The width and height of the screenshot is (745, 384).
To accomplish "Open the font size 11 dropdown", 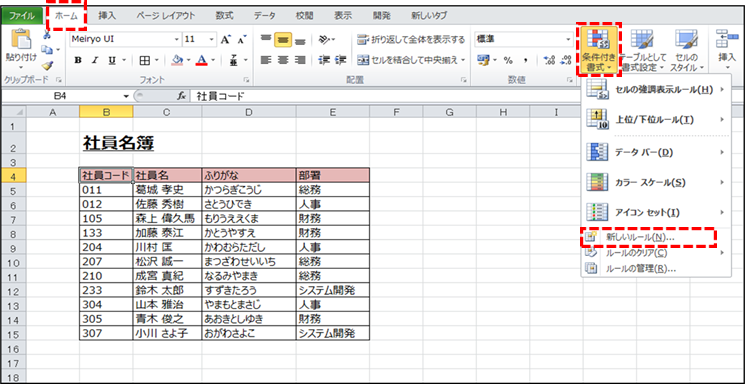I will pyautogui.click(x=211, y=39).
